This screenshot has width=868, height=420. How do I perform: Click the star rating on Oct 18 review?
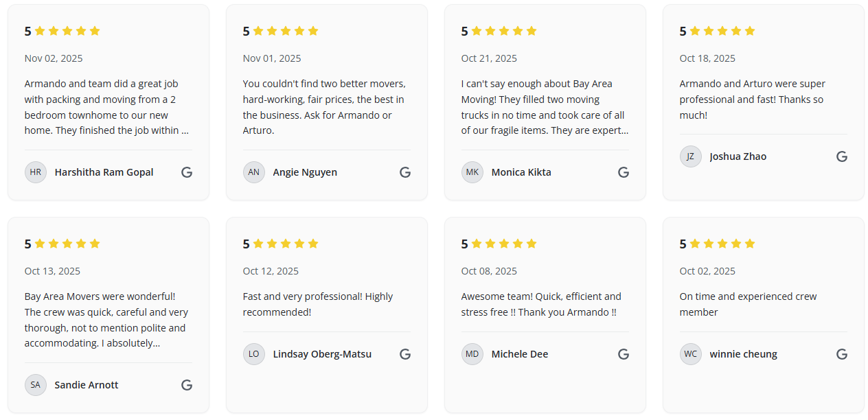tap(722, 31)
